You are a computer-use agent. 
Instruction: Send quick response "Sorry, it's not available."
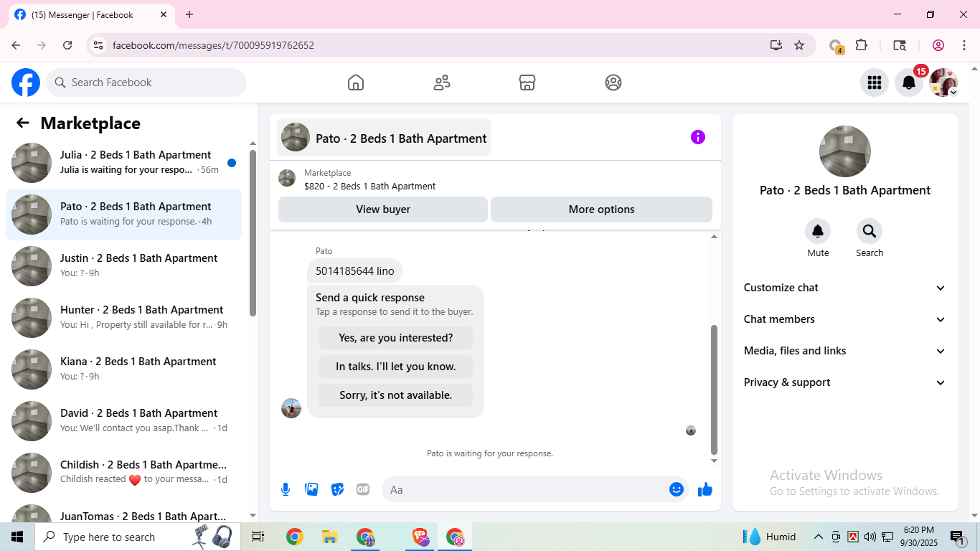[396, 395]
